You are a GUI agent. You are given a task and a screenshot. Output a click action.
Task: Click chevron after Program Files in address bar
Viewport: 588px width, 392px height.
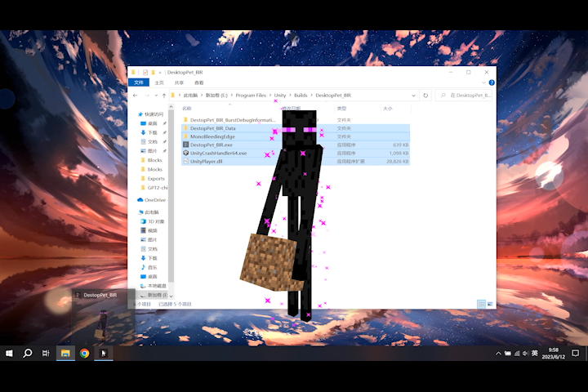pos(270,96)
